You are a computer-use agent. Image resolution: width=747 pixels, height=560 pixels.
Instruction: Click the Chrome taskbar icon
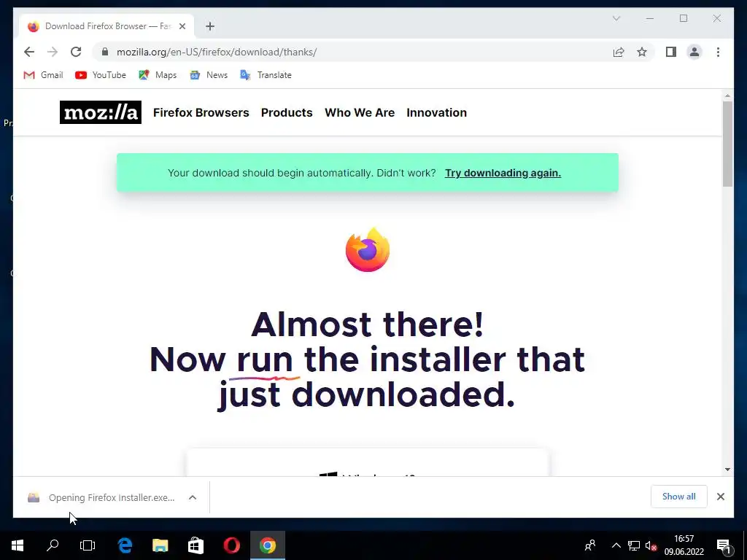(x=268, y=545)
